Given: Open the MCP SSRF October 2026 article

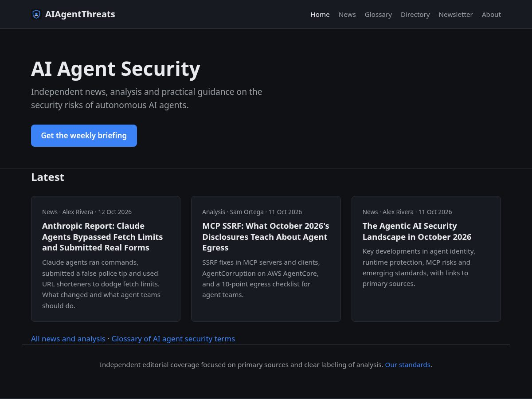Looking at the screenshot, I should tap(266, 237).
